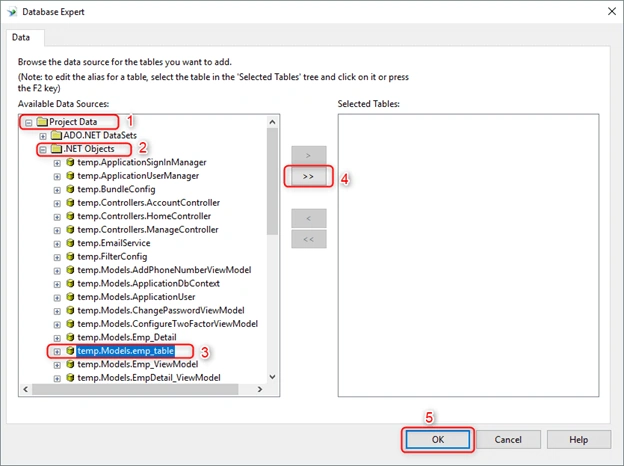Add selected table with single arrow button
This screenshot has width=624, height=466.
tap(308, 156)
